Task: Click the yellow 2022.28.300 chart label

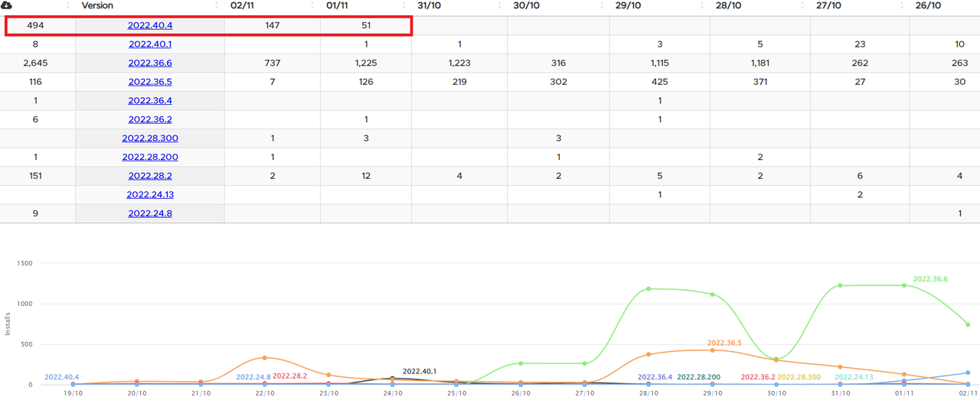Action: tap(799, 376)
